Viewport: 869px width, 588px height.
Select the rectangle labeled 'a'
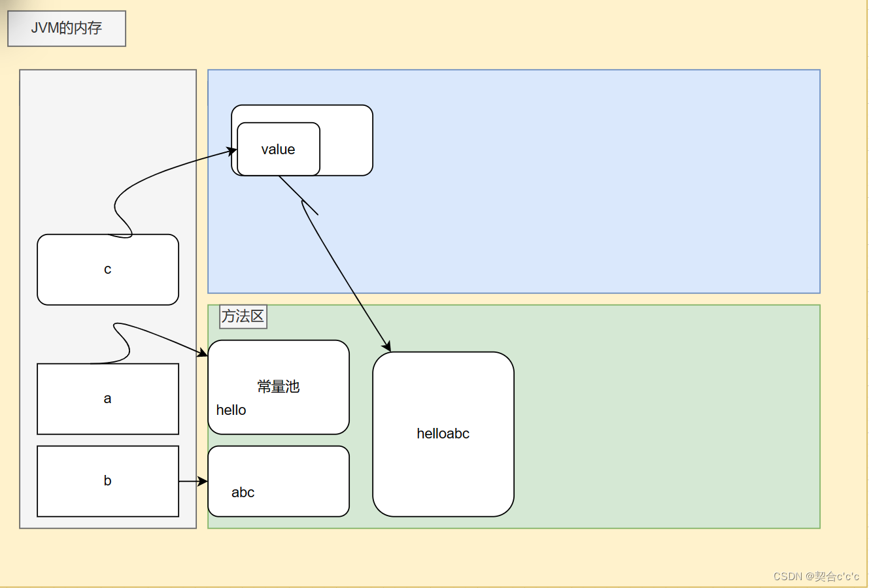(x=108, y=399)
